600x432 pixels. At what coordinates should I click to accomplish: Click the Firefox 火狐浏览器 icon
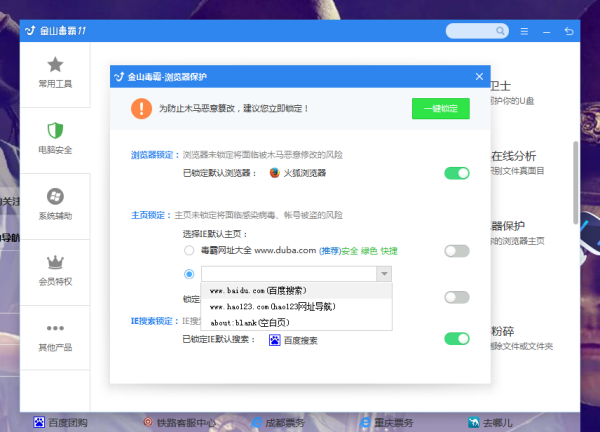coord(274,173)
